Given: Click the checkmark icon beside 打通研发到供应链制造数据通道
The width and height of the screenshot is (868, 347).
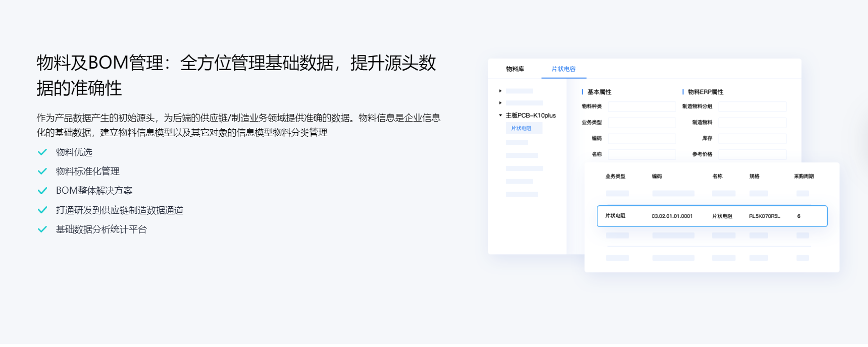Looking at the screenshot, I should 42,210.
